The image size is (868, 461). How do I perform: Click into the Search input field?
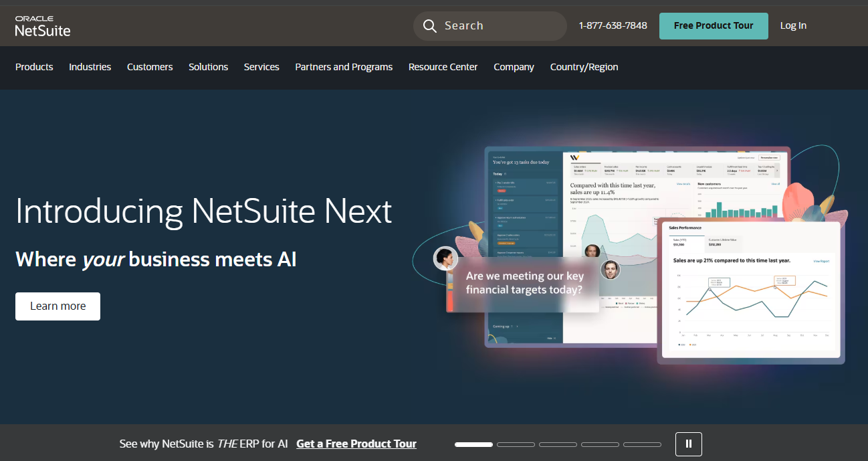(x=498, y=26)
